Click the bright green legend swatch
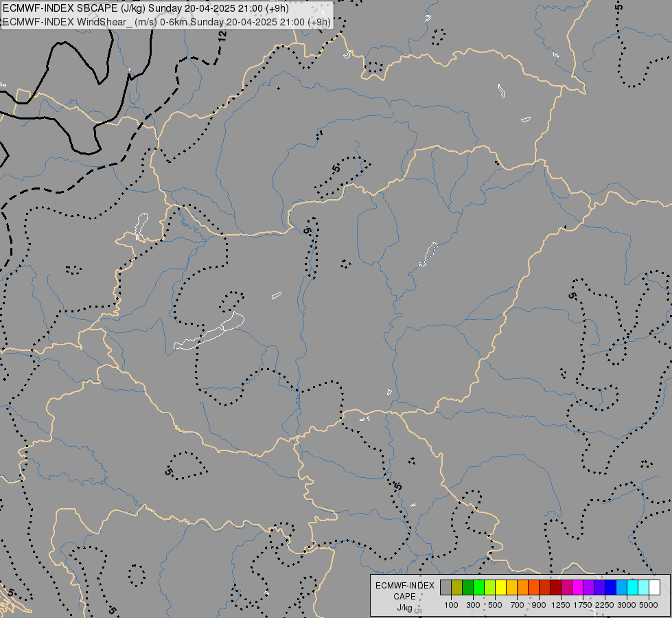 coord(479,587)
